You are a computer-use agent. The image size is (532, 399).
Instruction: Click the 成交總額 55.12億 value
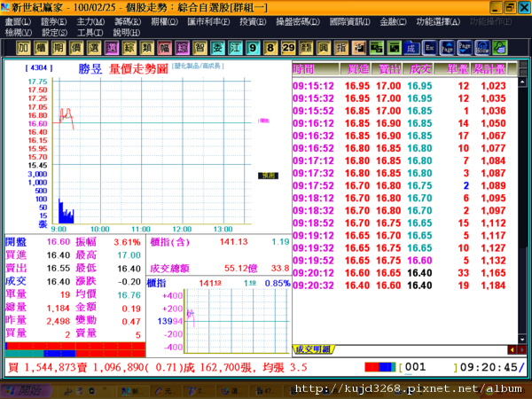point(240,269)
